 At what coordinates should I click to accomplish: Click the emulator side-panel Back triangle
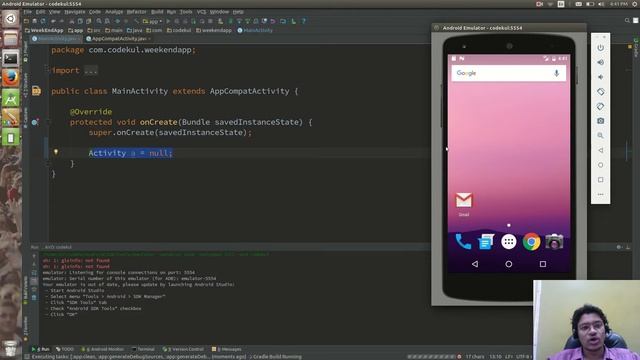pos(600,150)
